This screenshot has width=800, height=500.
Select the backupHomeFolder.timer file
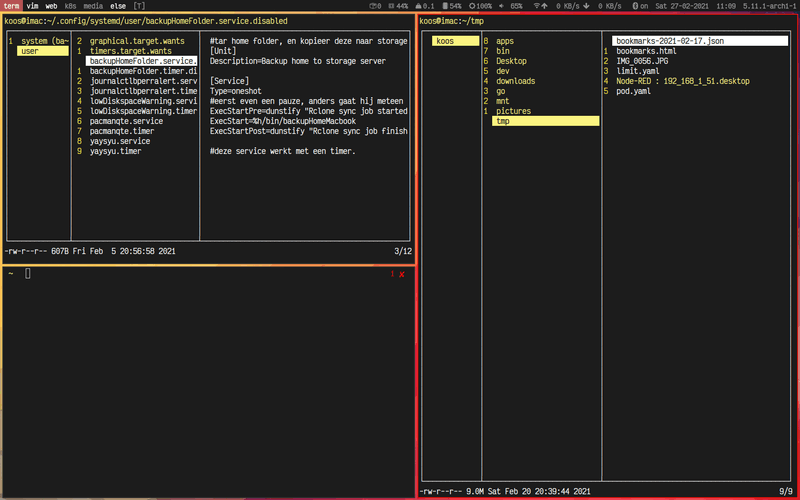click(x=143, y=71)
